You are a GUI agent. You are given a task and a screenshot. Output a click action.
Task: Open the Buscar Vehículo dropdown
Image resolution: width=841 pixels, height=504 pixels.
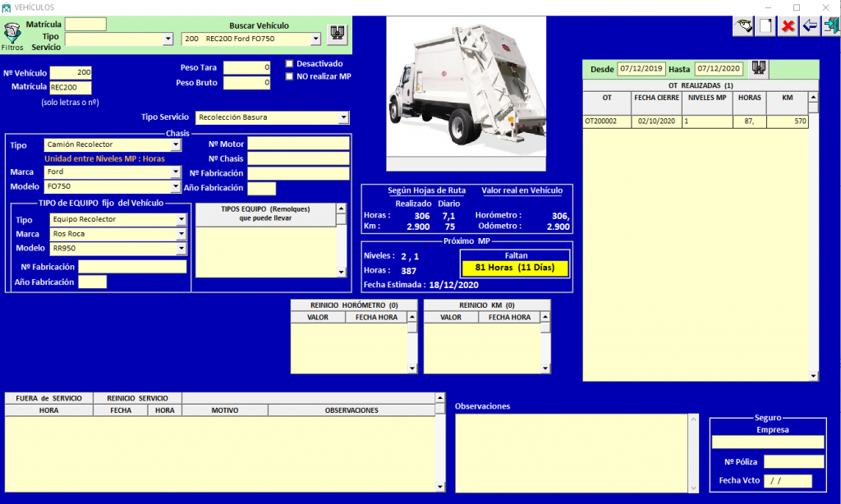pos(315,39)
